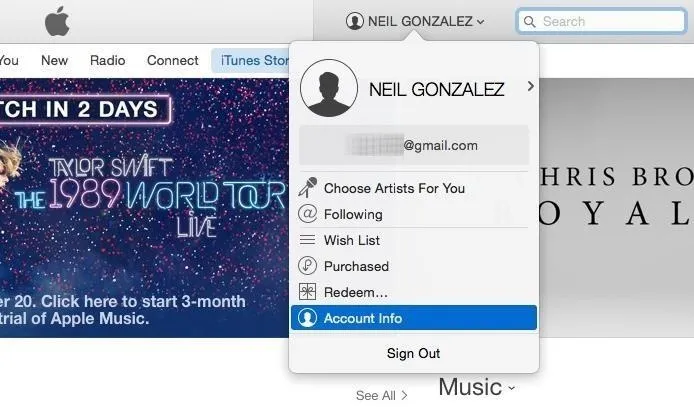Click the Purchased music note icon
694x407 pixels.
pos(308,266)
